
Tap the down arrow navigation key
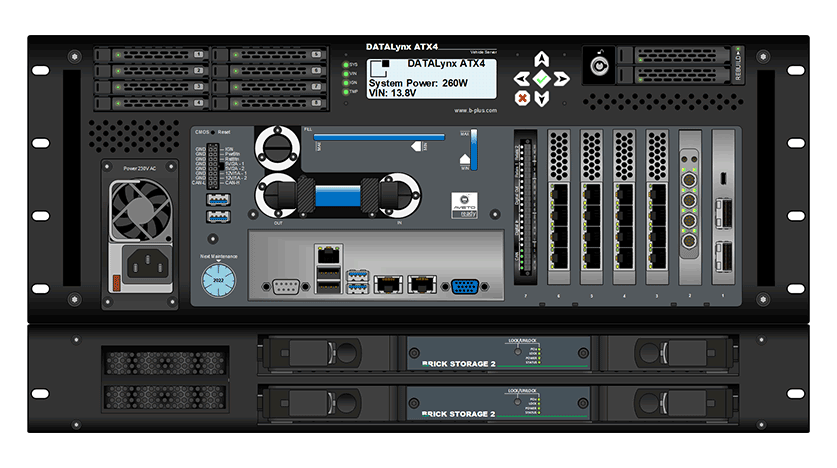pyautogui.click(x=541, y=99)
